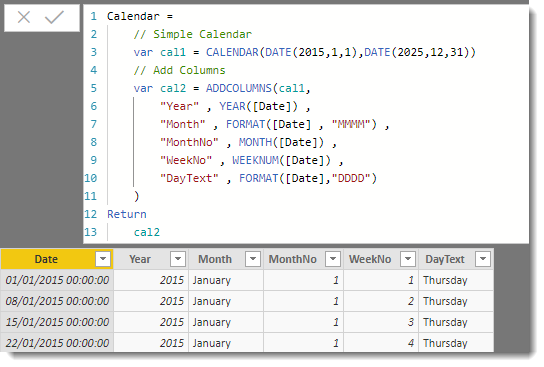
Task: Click the date cell 08/01/2015 00:00:00
Action: pos(57,301)
